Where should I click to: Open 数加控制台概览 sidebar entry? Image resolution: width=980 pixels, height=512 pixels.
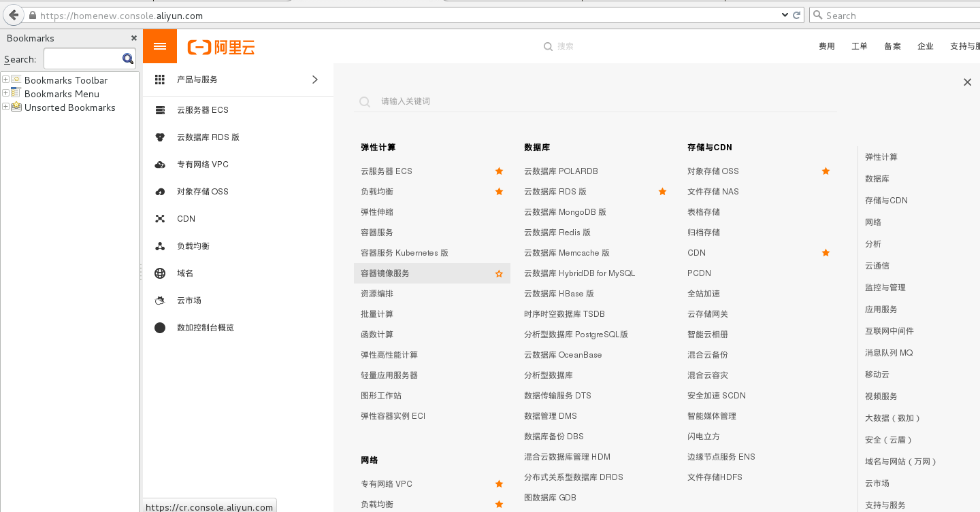tap(238, 328)
